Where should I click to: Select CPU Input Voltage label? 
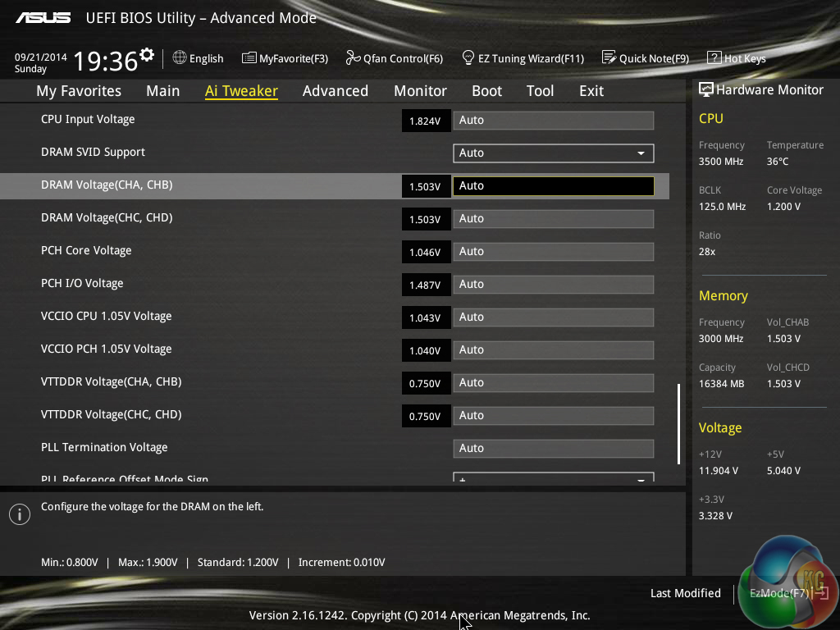point(88,120)
